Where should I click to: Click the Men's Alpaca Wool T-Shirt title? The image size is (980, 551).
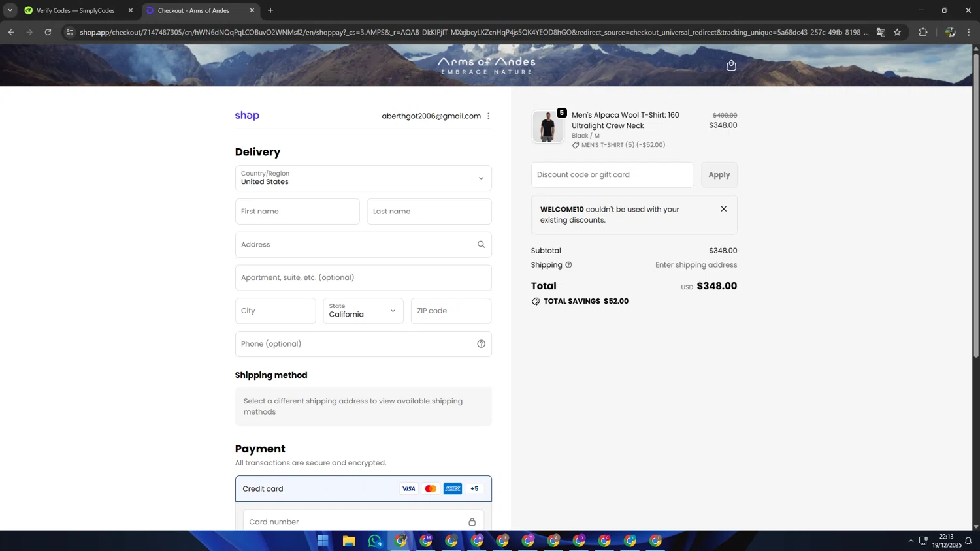pyautogui.click(x=625, y=120)
